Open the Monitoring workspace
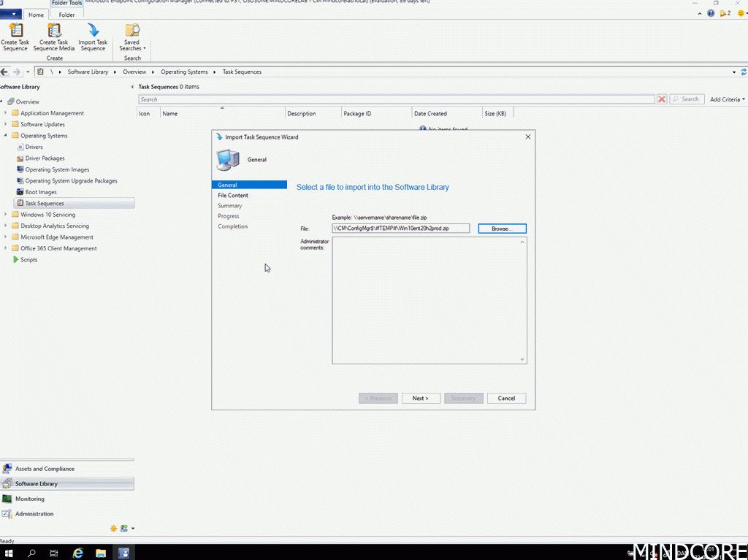The width and height of the screenshot is (748, 560). tap(30, 499)
